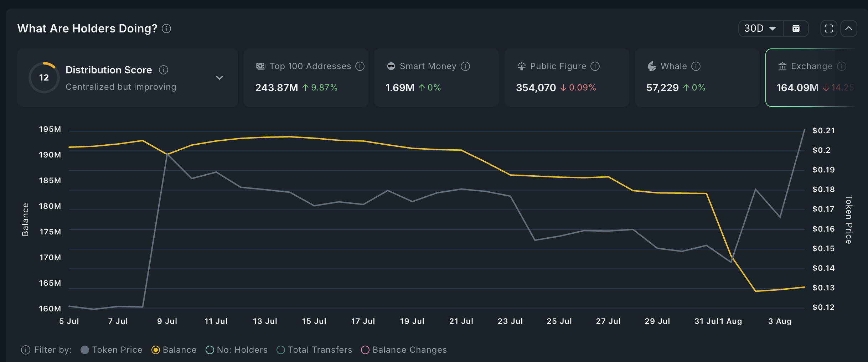This screenshot has height=362, width=868.
Task: Switch to the Whale metric card
Action: [697, 77]
